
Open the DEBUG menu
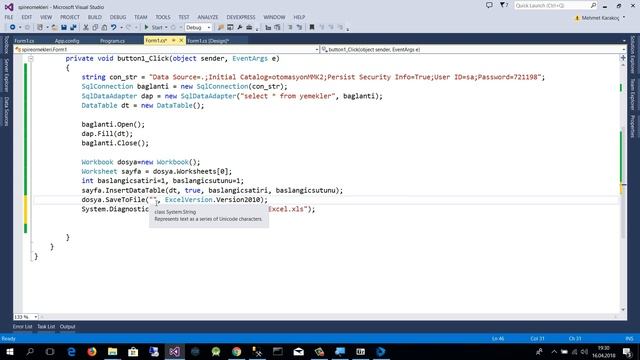[x=118, y=17]
